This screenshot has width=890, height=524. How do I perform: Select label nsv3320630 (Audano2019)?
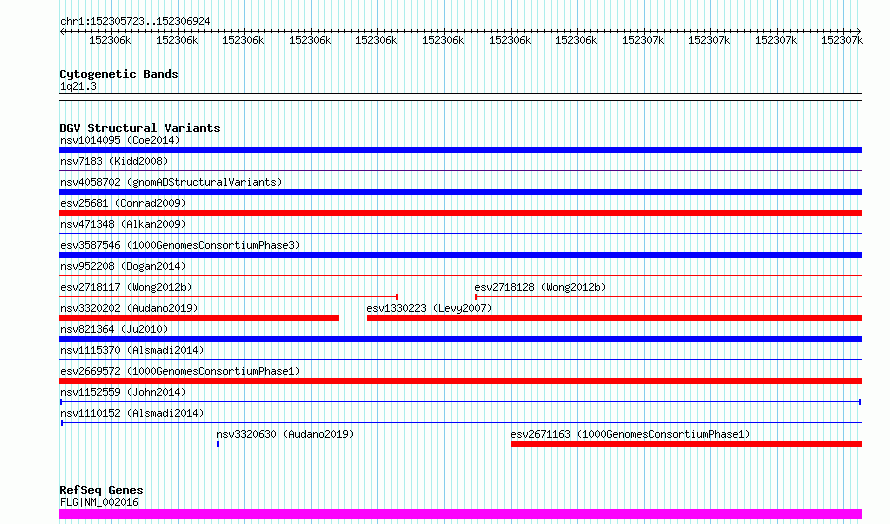[x=285, y=434]
